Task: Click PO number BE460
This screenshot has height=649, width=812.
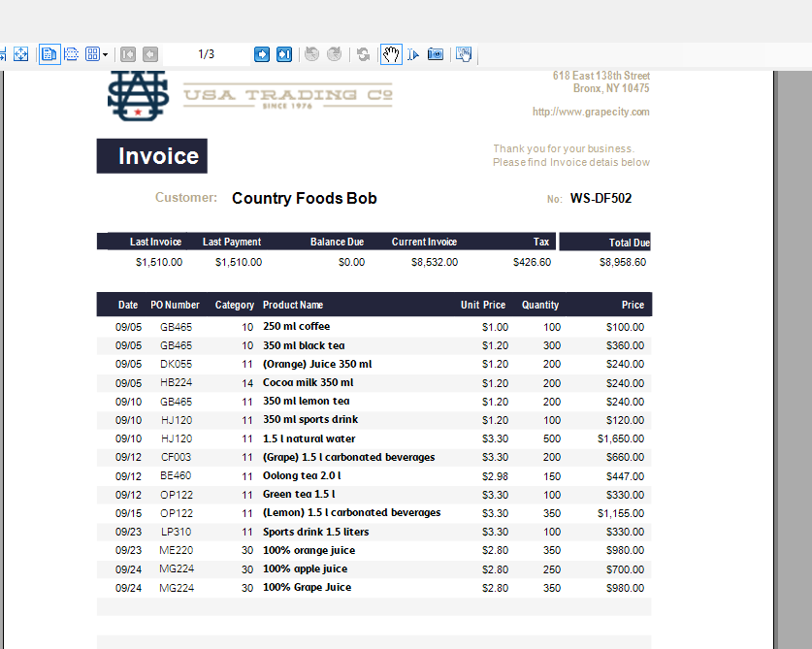Action: click(x=176, y=476)
